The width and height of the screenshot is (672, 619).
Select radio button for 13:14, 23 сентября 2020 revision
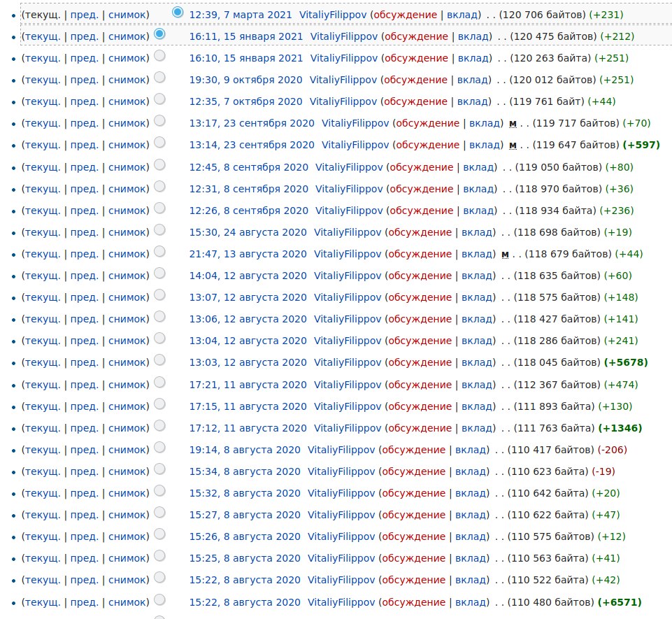coord(159,142)
